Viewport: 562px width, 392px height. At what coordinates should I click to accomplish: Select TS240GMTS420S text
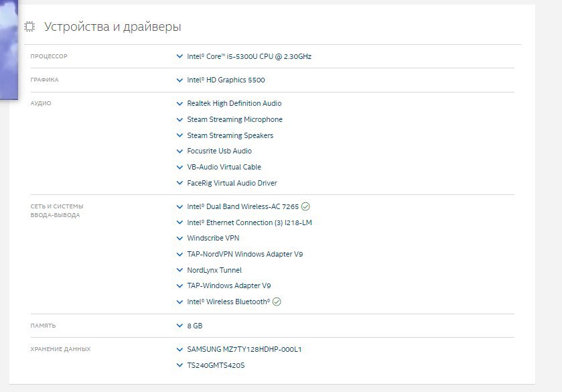click(216, 365)
